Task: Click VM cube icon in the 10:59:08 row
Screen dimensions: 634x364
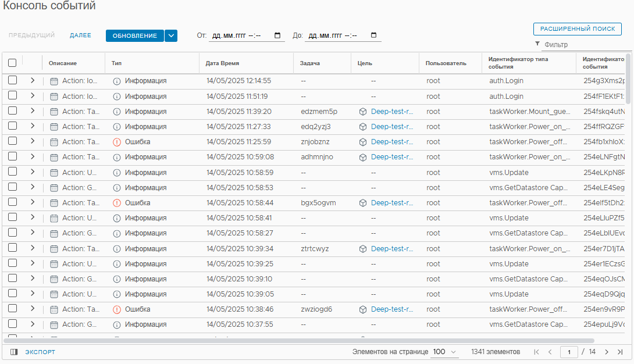Action: tap(363, 157)
